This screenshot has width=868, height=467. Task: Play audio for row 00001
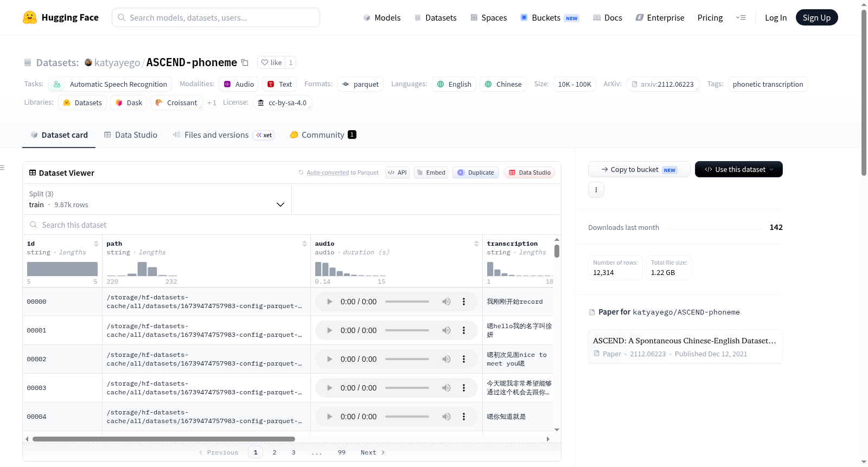pos(329,330)
